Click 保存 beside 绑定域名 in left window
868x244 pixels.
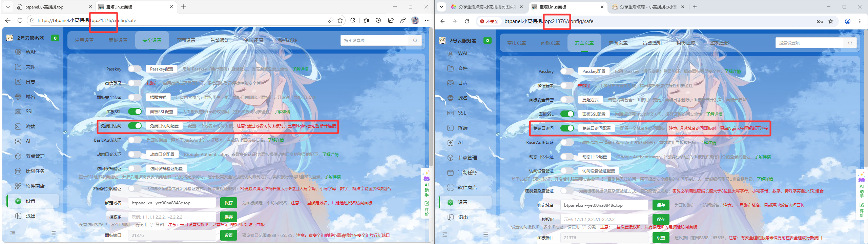pyautogui.click(x=229, y=203)
